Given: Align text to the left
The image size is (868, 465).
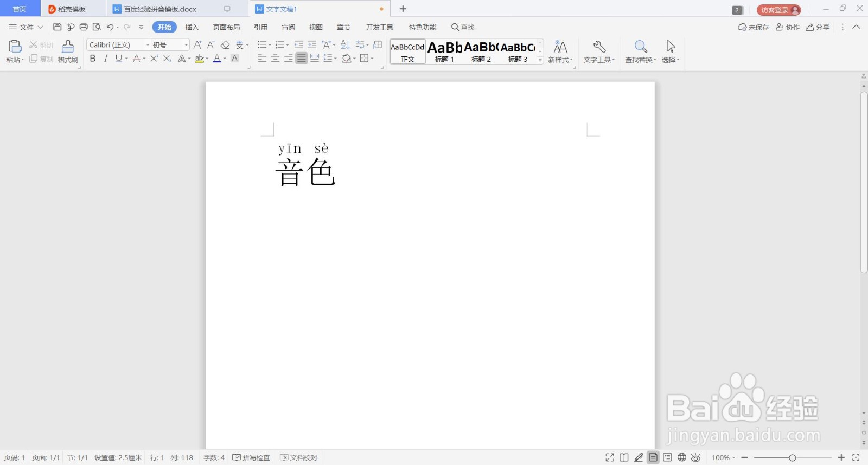Looking at the screenshot, I should pyautogui.click(x=262, y=59).
